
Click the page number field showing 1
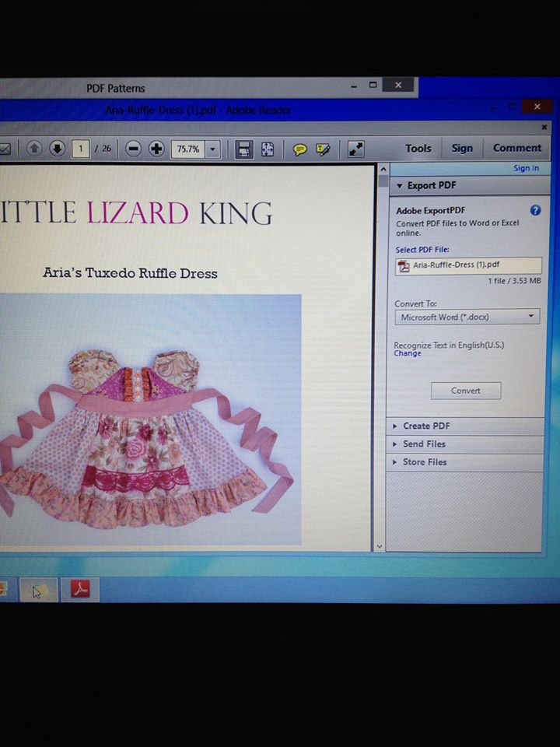pos(80,149)
